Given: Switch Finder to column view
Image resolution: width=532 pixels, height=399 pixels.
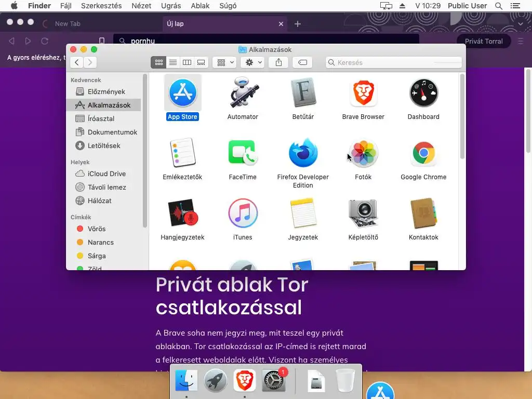Looking at the screenshot, I should tap(187, 62).
